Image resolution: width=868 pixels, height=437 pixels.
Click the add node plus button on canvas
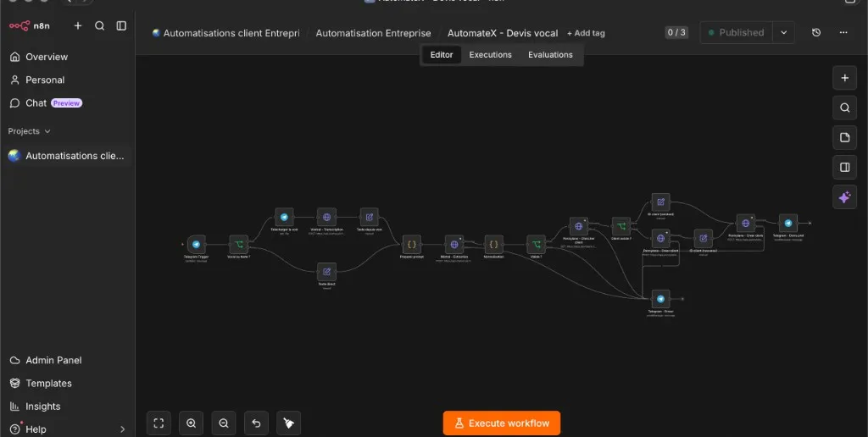[845, 78]
